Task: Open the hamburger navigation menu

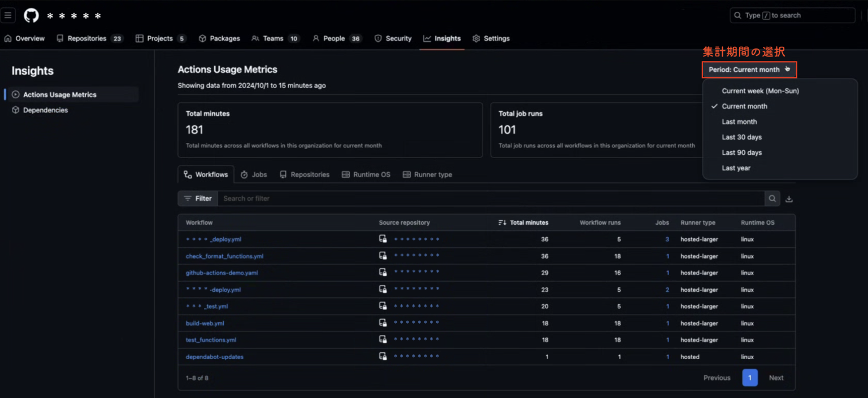Action: click(x=8, y=16)
